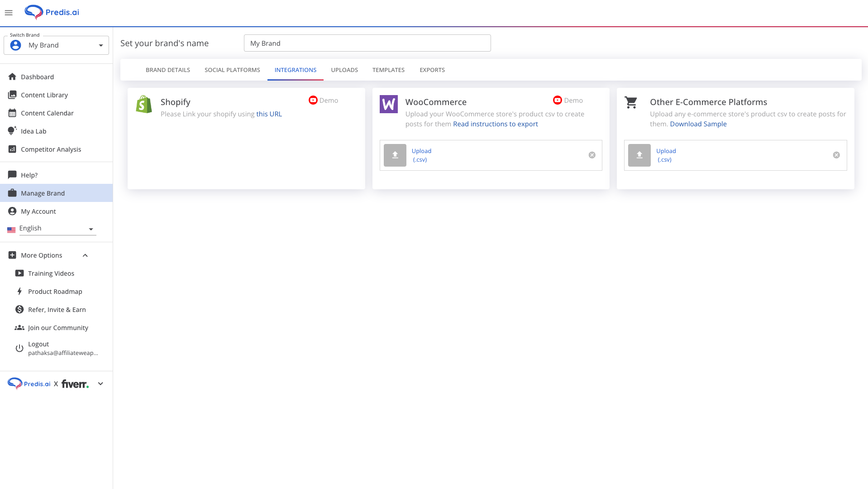This screenshot has width=868, height=489.
Task: Click the shopping cart icon for Other E-Commerce Platforms
Action: pos(630,102)
